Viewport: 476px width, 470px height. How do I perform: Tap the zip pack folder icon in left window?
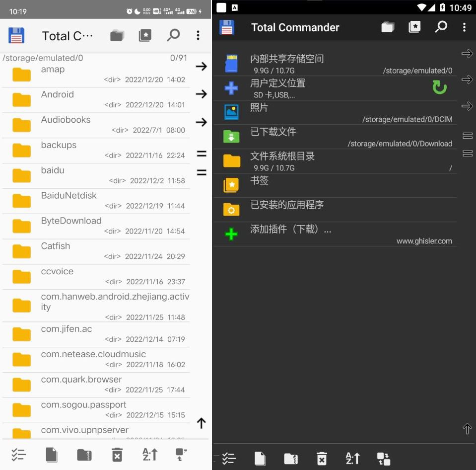click(x=84, y=455)
